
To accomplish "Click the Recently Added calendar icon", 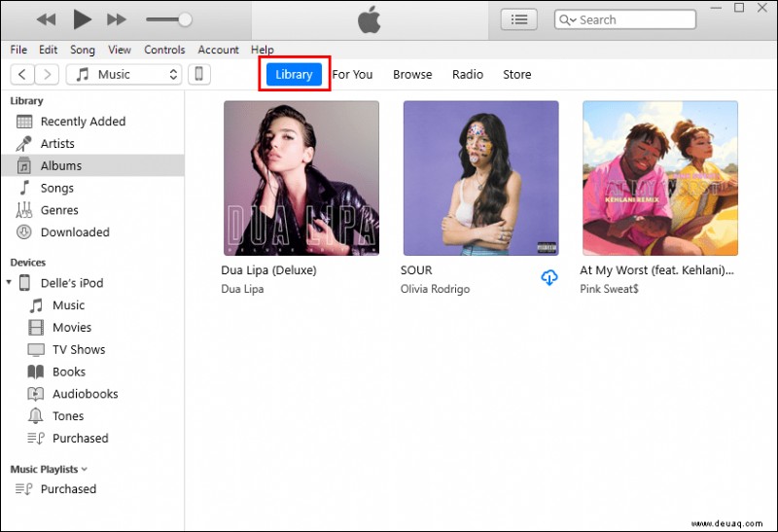I will [x=24, y=122].
